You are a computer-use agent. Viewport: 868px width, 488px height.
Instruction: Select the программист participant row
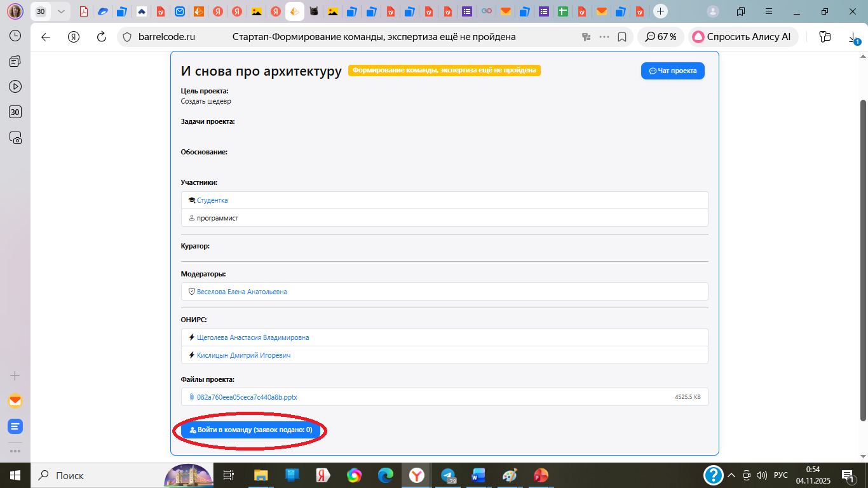point(444,218)
